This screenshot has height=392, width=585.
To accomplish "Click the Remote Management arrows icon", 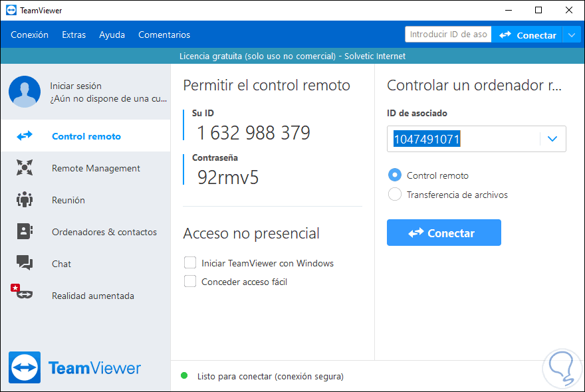I will tap(25, 167).
